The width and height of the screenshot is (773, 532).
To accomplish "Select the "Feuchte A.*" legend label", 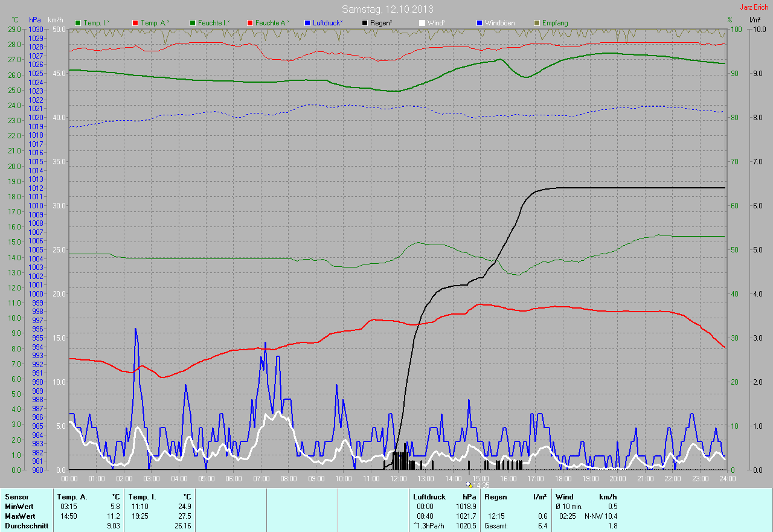I will [x=272, y=23].
